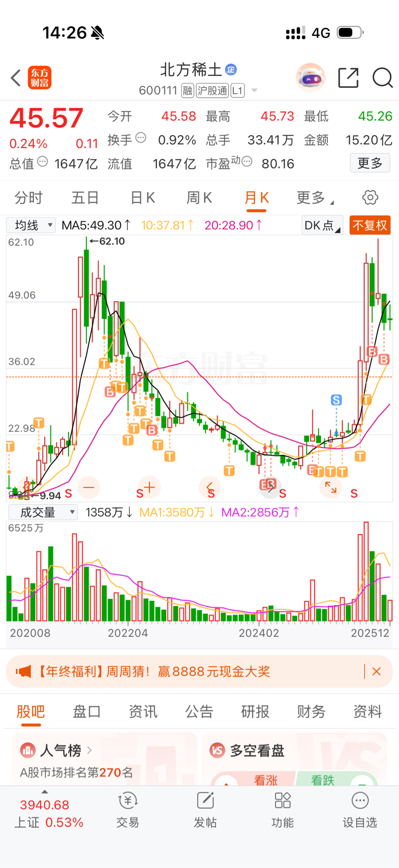The height and width of the screenshot is (868, 399).
Task: Tap the info icon beside 总值
Action: (43, 162)
